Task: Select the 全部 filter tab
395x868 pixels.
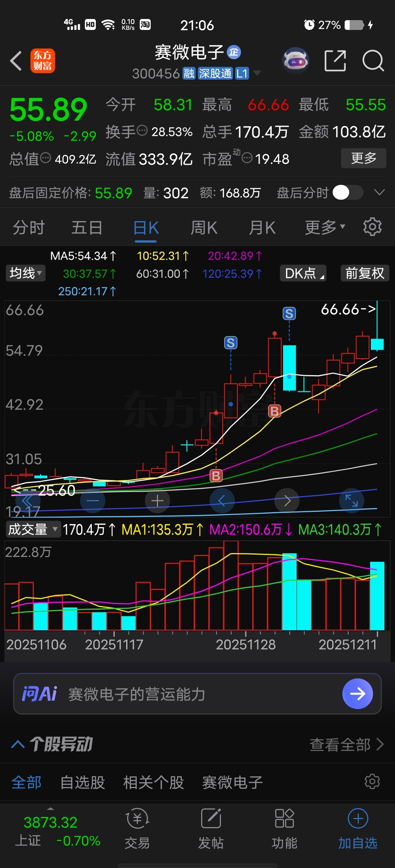Action: (x=26, y=782)
